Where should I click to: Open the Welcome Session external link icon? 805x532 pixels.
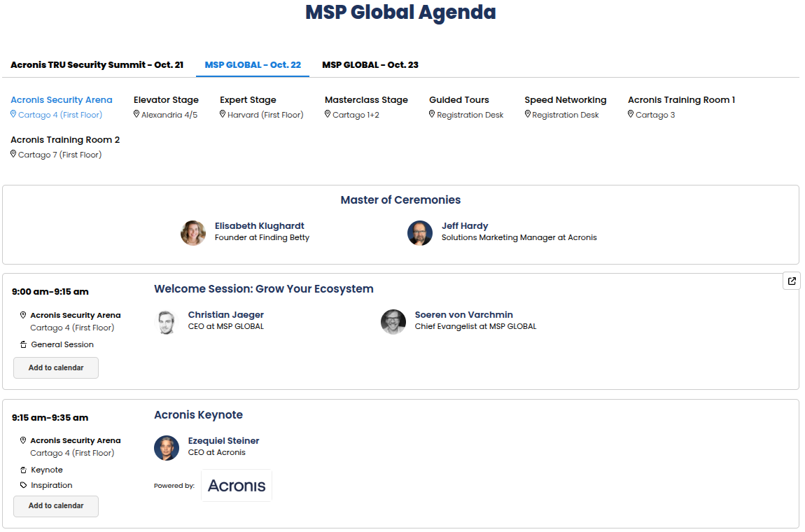tap(792, 281)
